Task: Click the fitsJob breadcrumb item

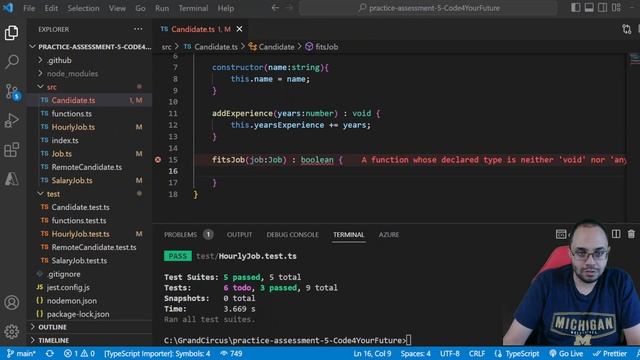Action: [x=322, y=47]
